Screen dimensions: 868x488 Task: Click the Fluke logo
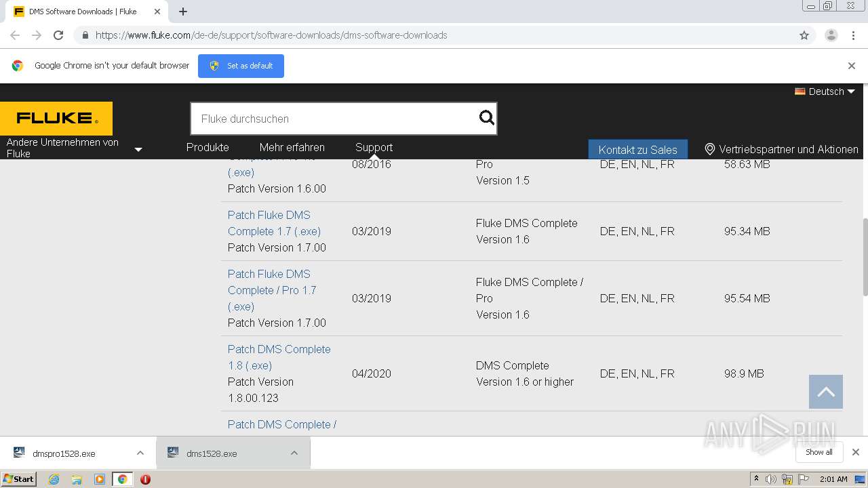click(x=56, y=119)
